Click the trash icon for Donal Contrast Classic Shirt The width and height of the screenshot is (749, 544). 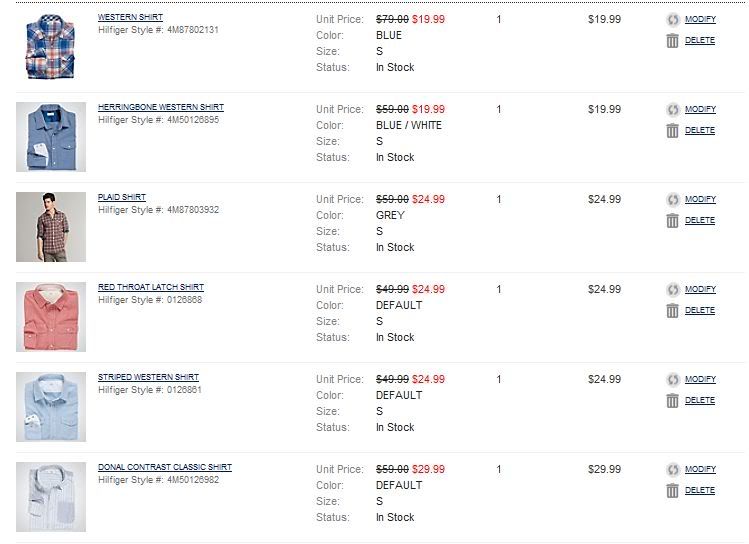pos(673,491)
